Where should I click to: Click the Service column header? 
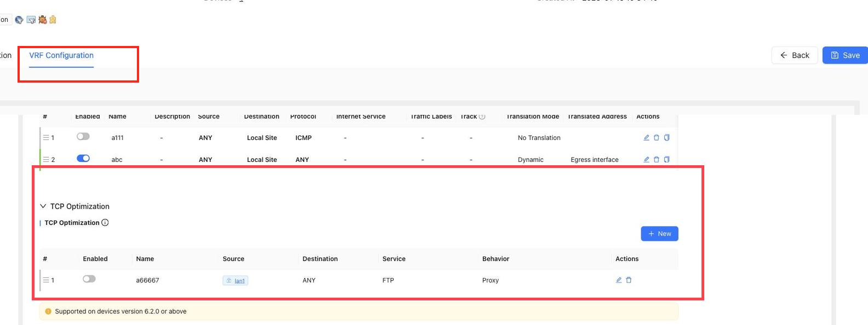(x=394, y=259)
